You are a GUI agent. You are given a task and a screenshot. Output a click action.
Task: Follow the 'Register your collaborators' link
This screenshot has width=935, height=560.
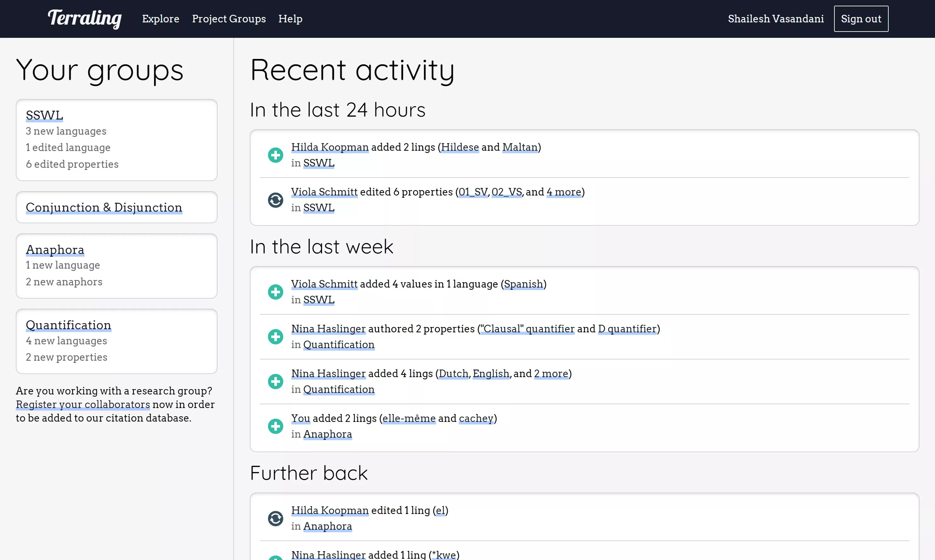83,405
